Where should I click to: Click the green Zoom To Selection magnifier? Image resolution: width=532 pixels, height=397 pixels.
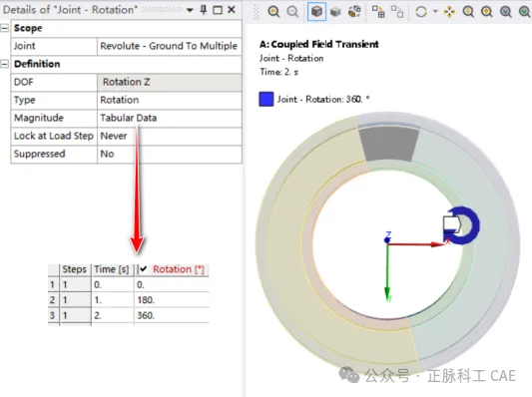point(525,12)
